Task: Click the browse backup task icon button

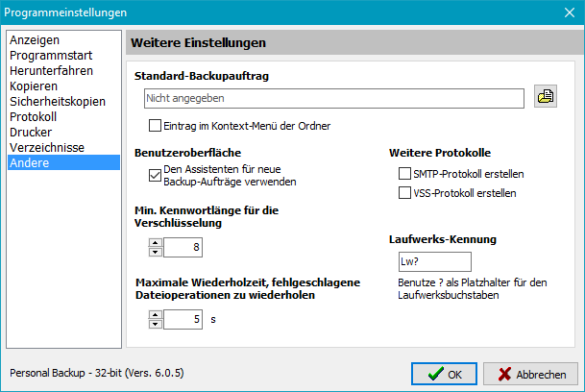Action: tap(545, 97)
